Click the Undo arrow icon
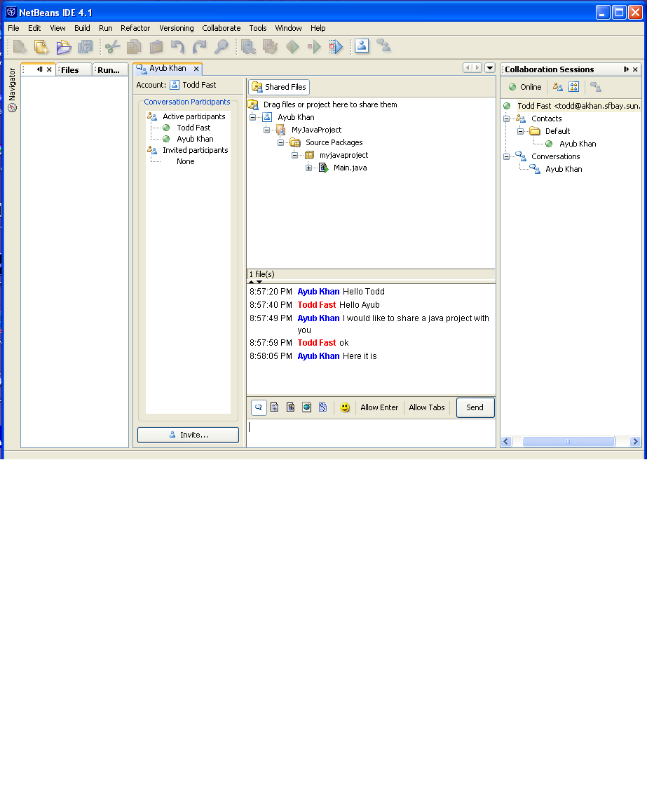The height and width of the screenshot is (812, 647). click(177, 47)
